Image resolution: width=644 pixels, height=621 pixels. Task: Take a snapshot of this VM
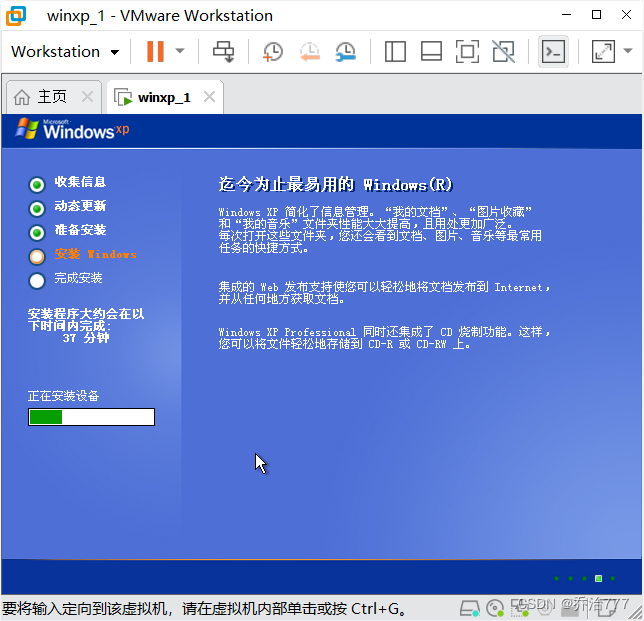(273, 52)
